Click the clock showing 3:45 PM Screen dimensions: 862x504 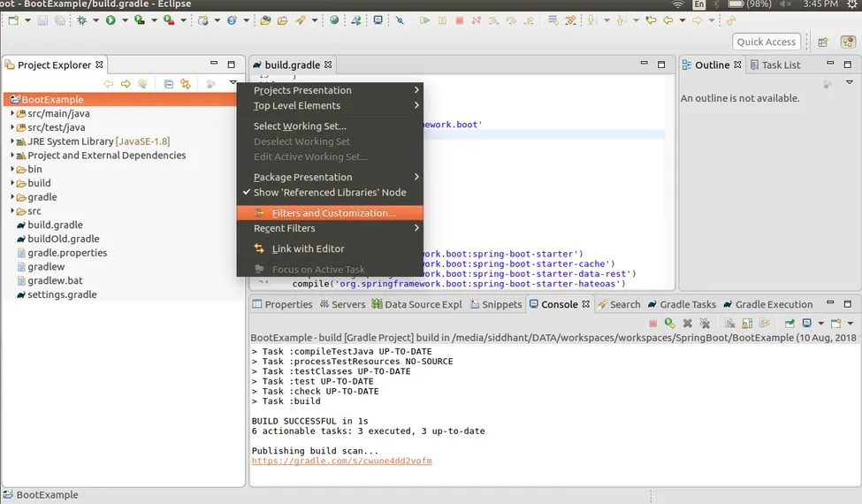pos(820,4)
